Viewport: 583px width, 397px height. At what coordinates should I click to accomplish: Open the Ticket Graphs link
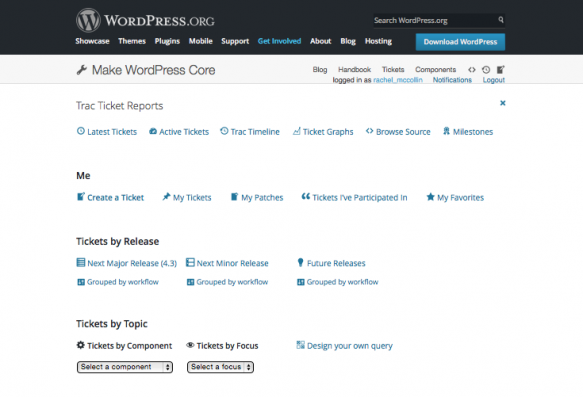328,132
